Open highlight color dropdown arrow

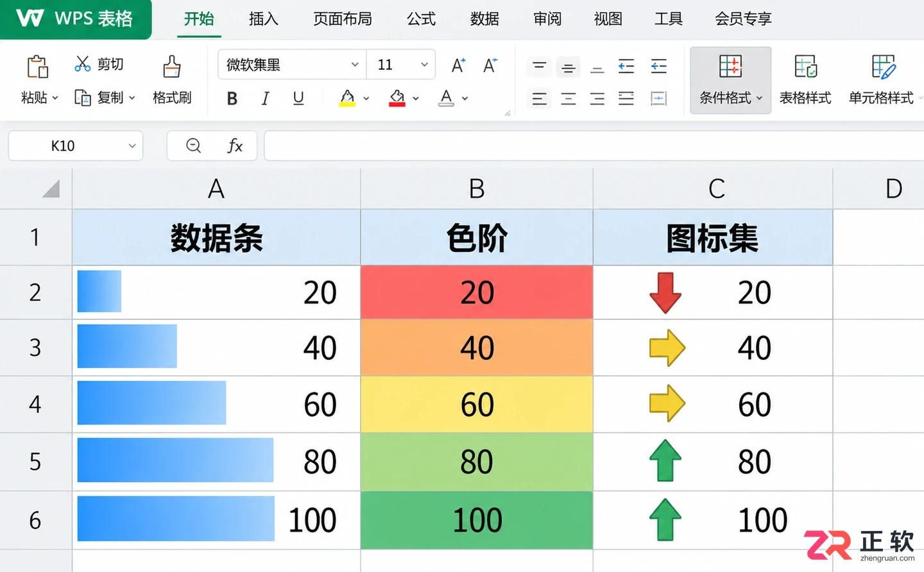[x=366, y=99]
